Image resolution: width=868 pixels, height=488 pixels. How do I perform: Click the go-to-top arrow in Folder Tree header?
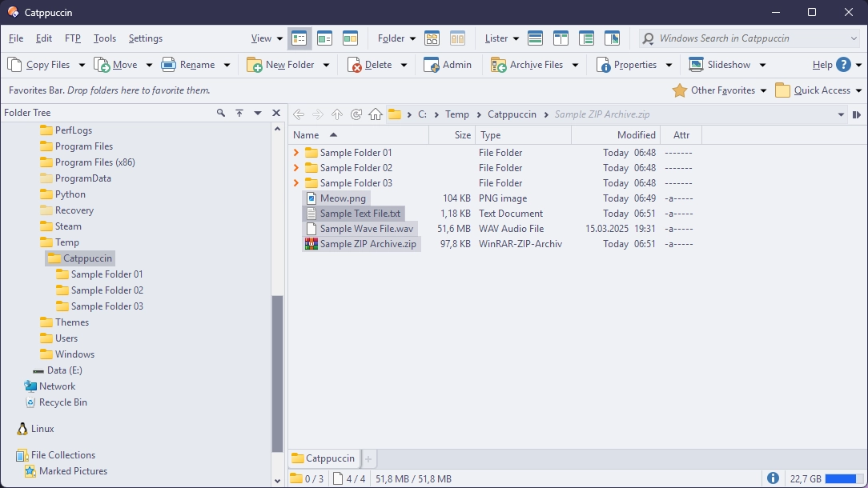[x=239, y=113]
